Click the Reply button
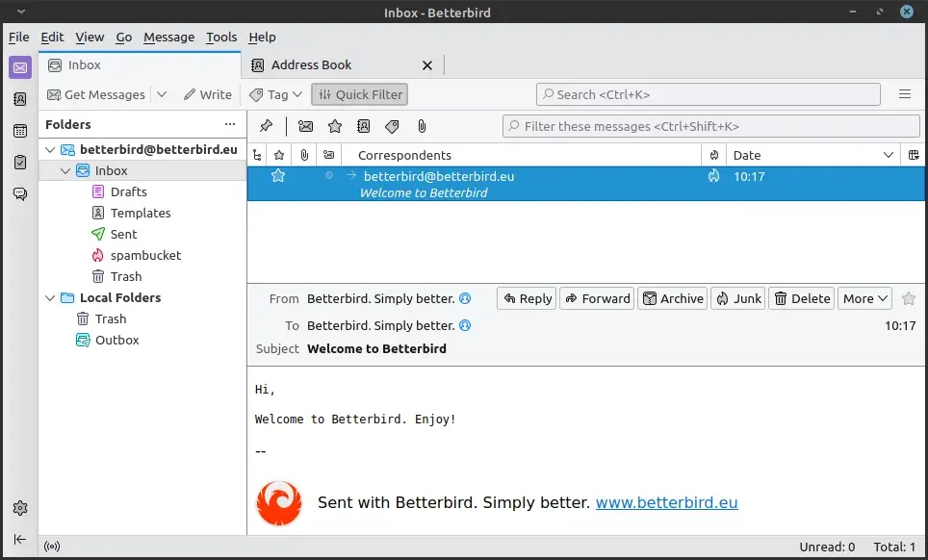Screen dimensions: 928x560 (x=528, y=298)
